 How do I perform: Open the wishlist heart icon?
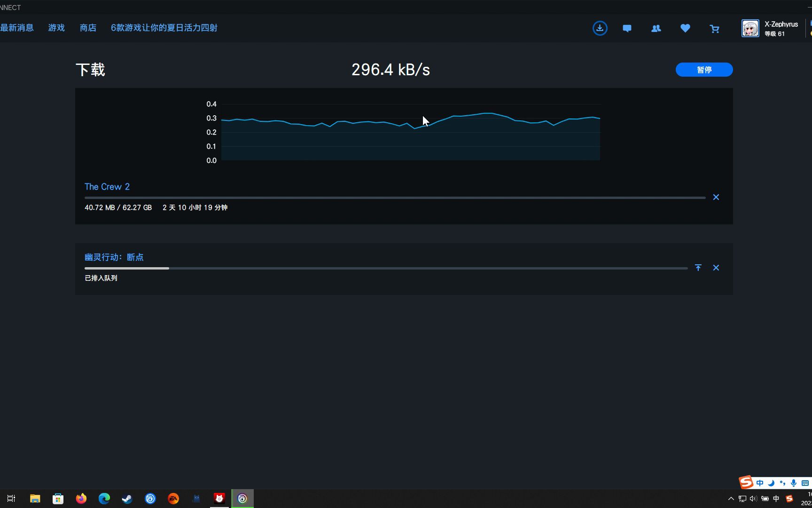(685, 28)
